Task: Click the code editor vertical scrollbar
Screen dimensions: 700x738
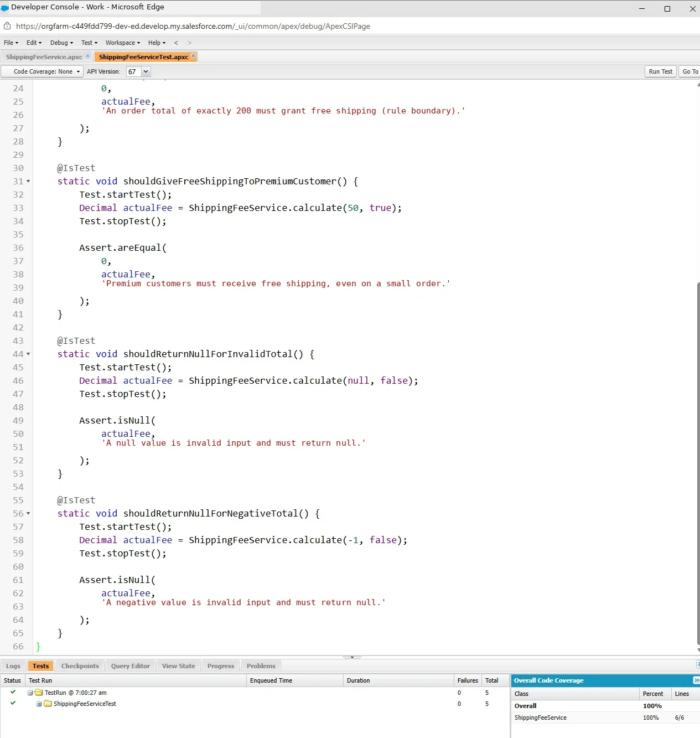Action: pos(698,464)
